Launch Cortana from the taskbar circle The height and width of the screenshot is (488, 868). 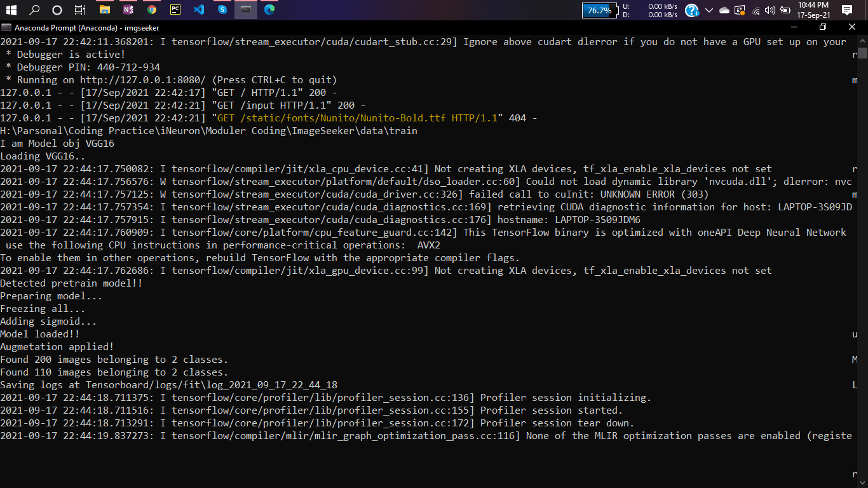coord(57,10)
